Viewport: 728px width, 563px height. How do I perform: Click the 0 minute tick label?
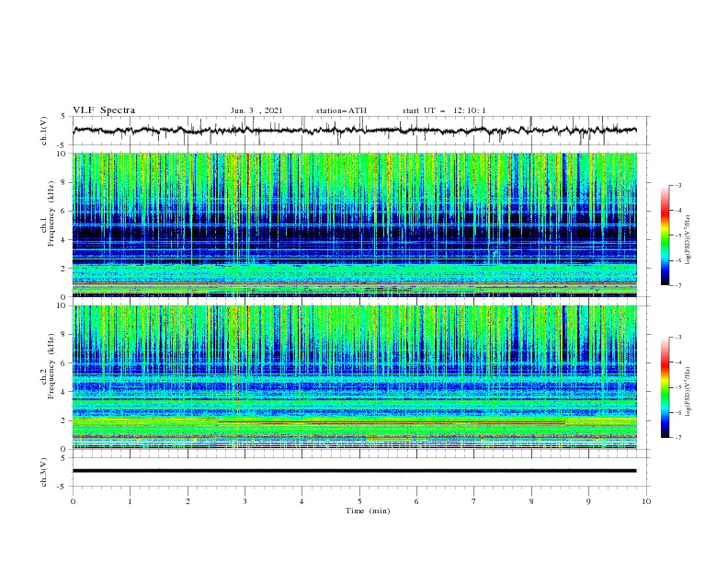pyautogui.click(x=73, y=501)
